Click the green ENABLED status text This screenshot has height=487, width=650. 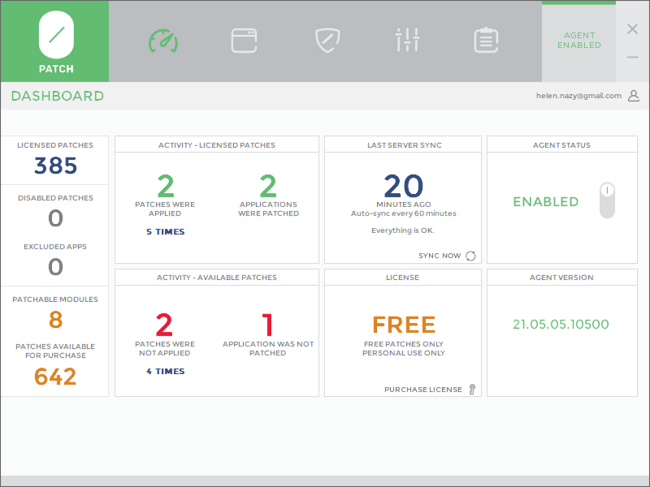[546, 201]
